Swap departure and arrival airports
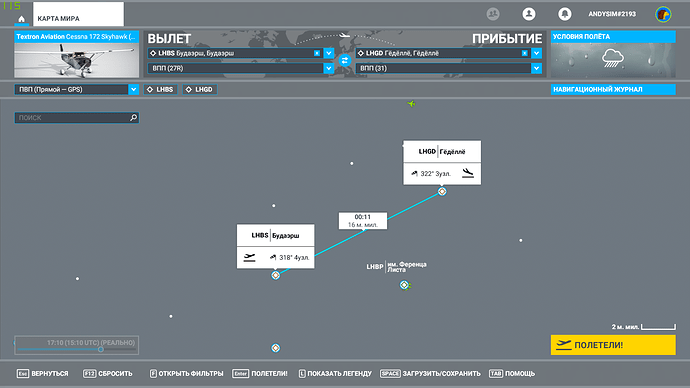 click(x=345, y=61)
